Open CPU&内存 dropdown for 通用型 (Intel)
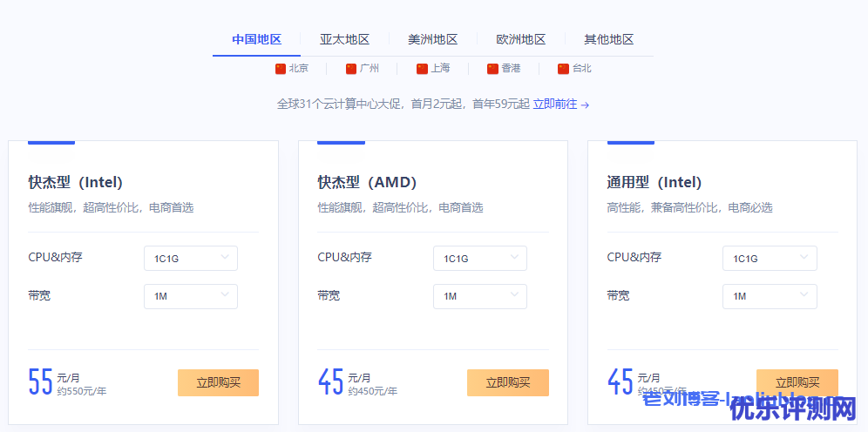868x432 pixels. pyautogui.click(x=770, y=258)
